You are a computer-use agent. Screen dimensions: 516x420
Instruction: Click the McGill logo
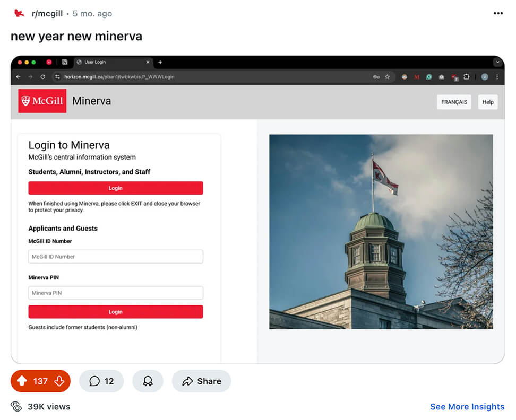tap(42, 101)
